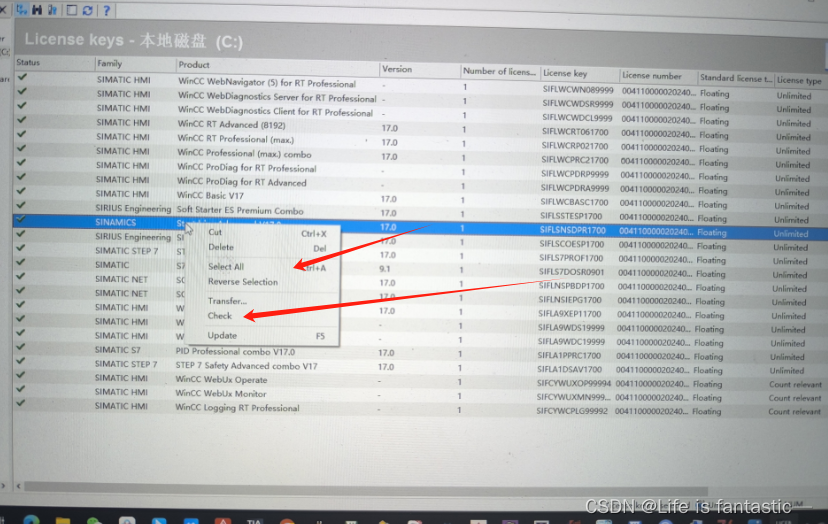Click Count relevant in WinCC WebUx Monitor row

coord(795,398)
